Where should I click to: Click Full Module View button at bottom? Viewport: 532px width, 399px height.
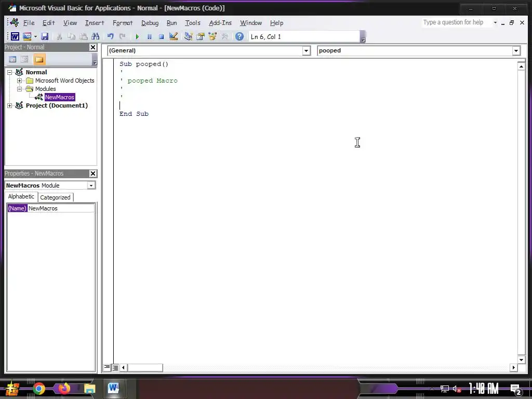[x=115, y=367]
